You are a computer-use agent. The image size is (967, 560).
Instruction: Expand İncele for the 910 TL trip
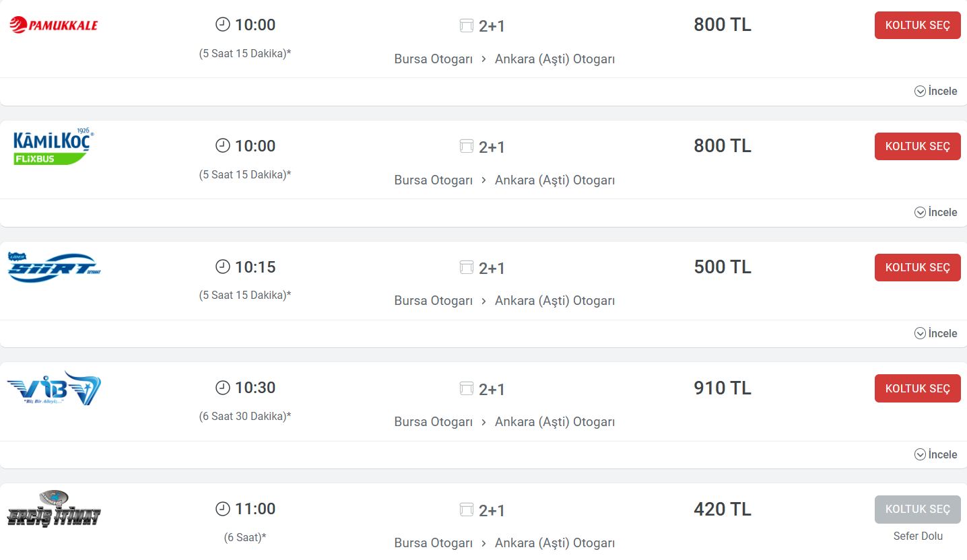pos(935,455)
